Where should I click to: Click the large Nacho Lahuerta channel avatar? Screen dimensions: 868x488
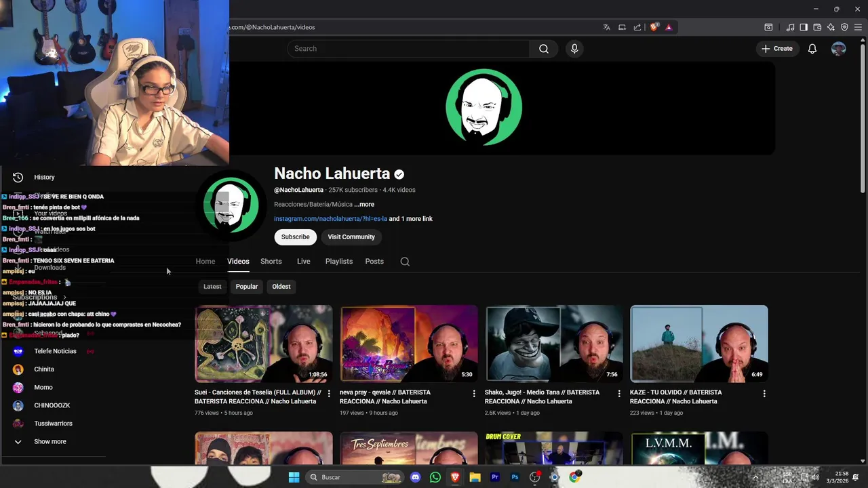pos(231,205)
